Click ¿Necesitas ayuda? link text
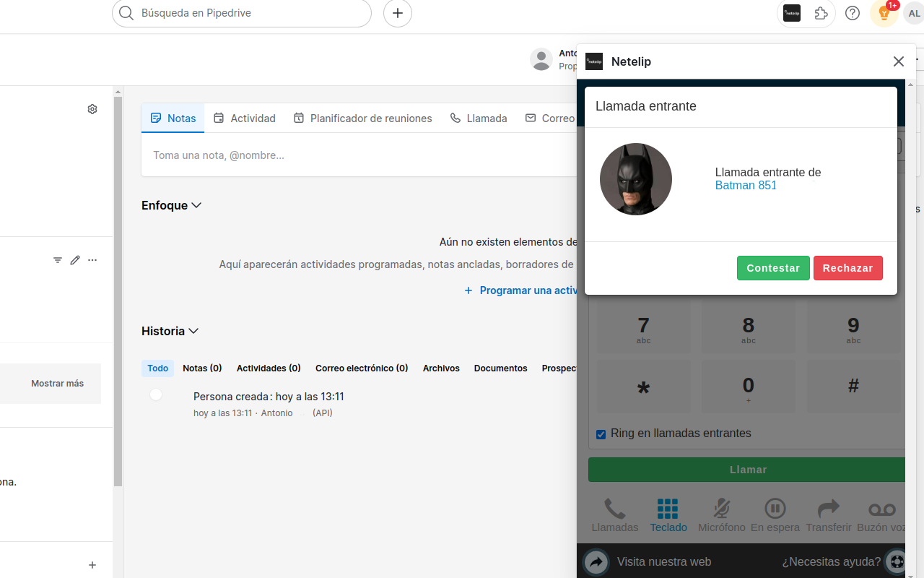This screenshot has width=924, height=578. 832,561
